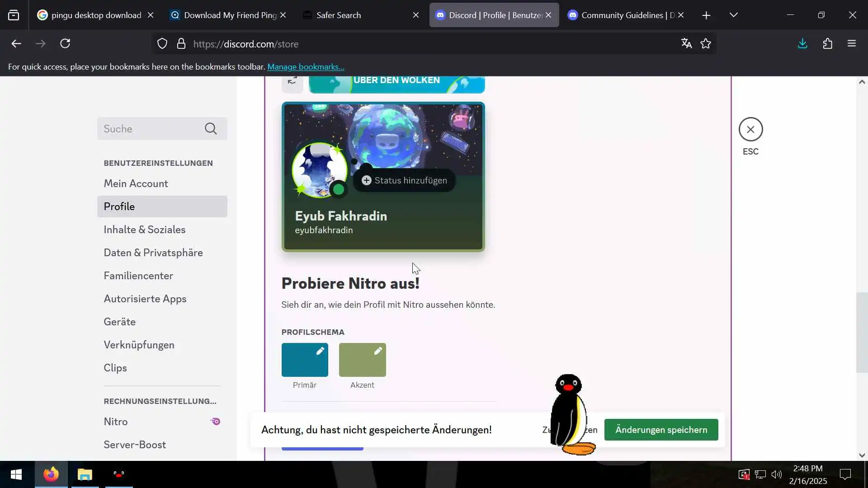Click the search magnifier icon in settings
This screenshot has height=488, width=868.
point(211,129)
